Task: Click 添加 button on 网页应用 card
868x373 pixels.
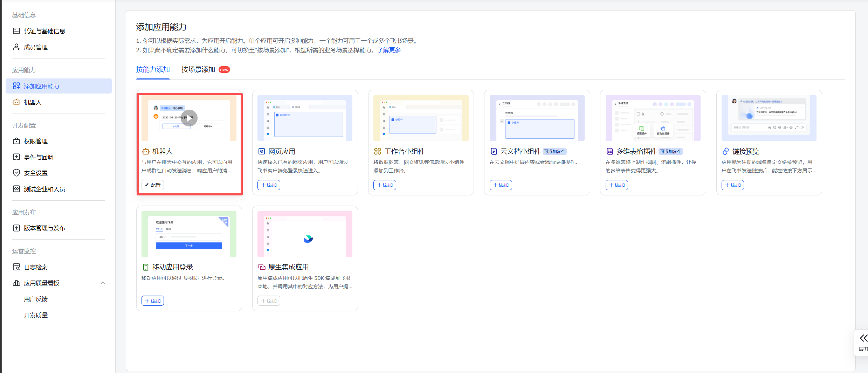Action: (x=269, y=185)
